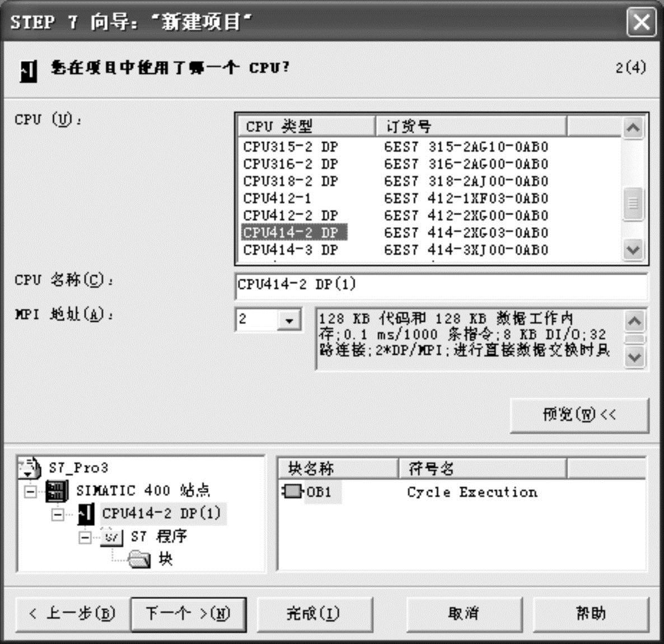The height and width of the screenshot is (644, 664).
Task: Open the MPI address dropdown
Action: (289, 320)
